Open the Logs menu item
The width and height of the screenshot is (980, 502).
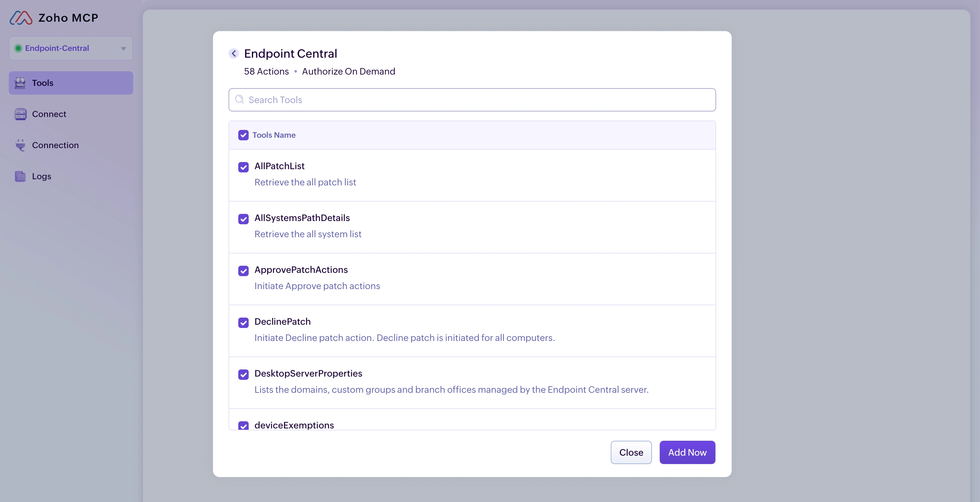(x=71, y=176)
